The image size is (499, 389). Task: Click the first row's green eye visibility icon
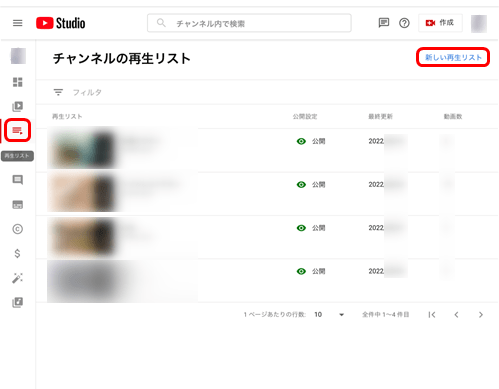tap(301, 141)
